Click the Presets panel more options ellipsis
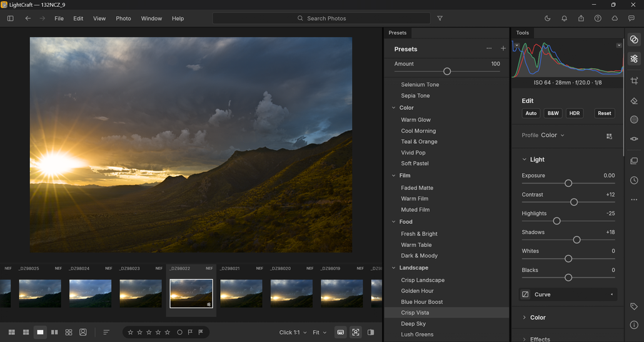 tap(489, 48)
